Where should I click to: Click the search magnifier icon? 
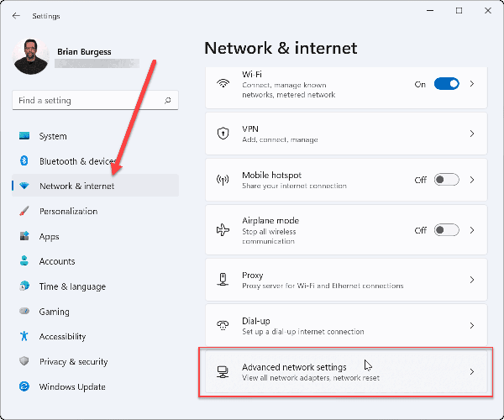pos(167,100)
